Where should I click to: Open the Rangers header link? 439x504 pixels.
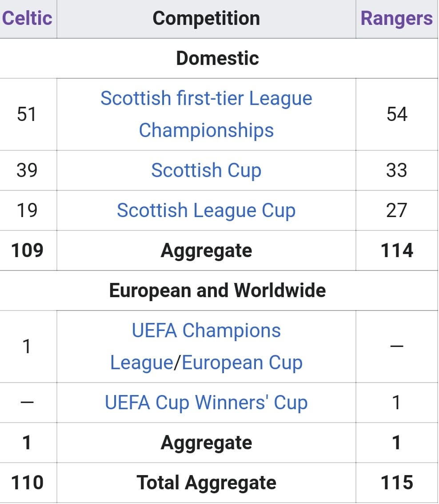(x=397, y=18)
